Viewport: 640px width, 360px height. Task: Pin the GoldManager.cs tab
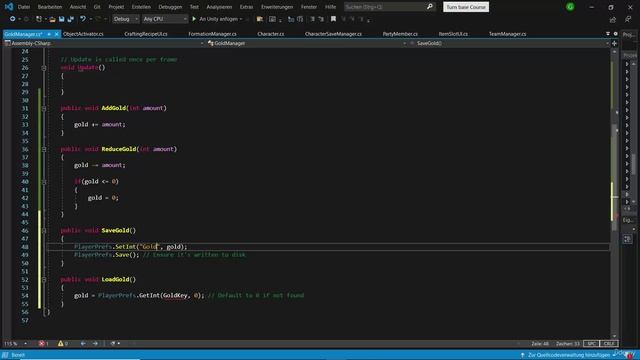click(x=49, y=34)
